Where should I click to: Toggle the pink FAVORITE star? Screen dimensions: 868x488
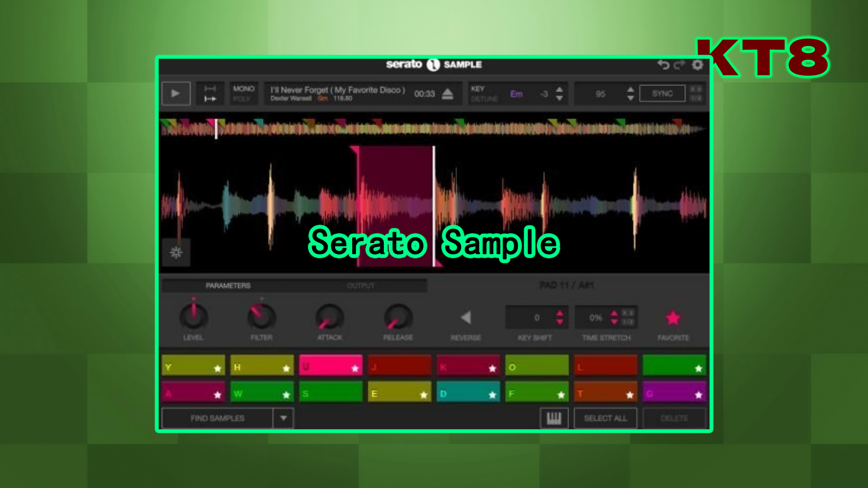point(673,318)
